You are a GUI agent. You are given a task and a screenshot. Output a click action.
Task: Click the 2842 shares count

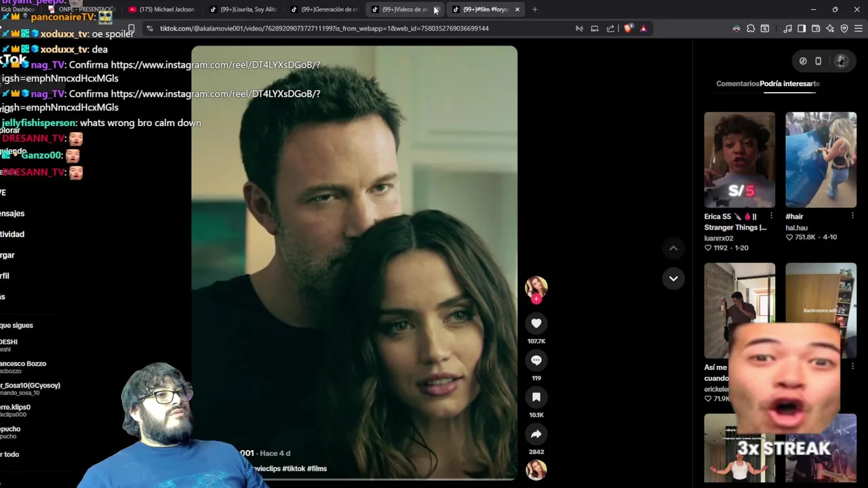[x=536, y=451]
